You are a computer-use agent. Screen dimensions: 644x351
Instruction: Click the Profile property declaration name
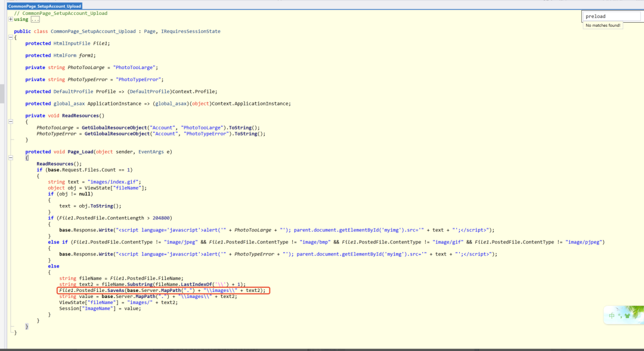(x=106, y=92)
